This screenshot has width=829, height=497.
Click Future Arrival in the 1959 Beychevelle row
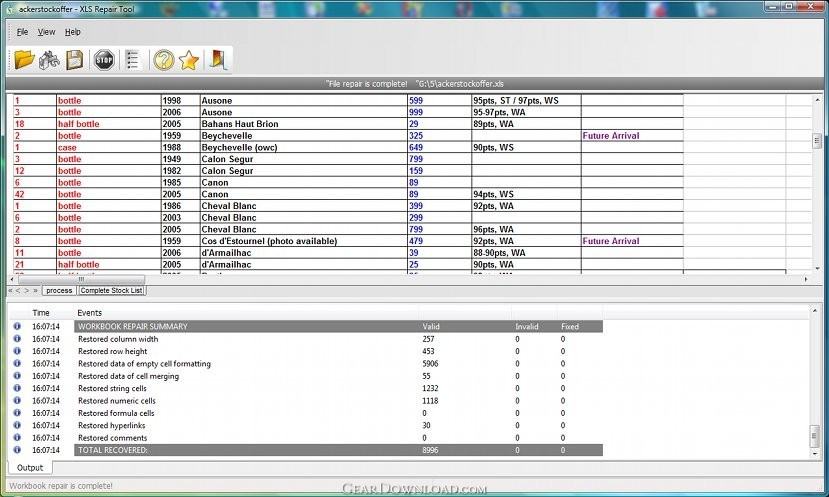click(611, 135)
